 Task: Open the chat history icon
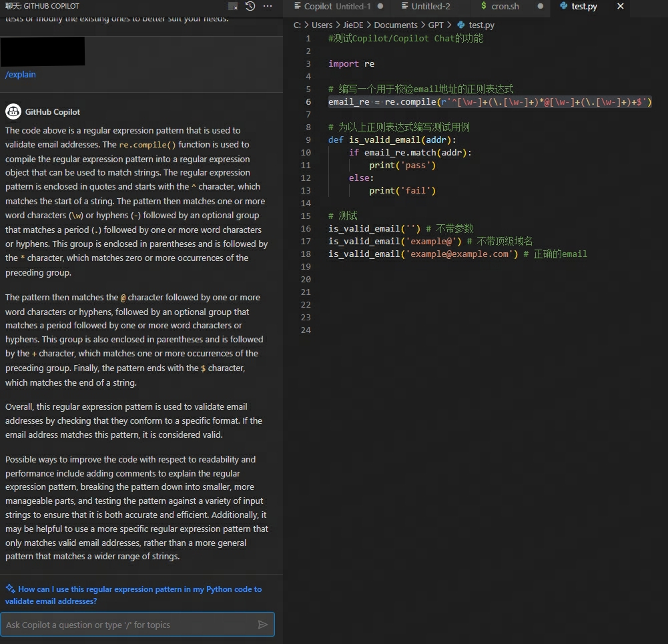tap(250, 6)
